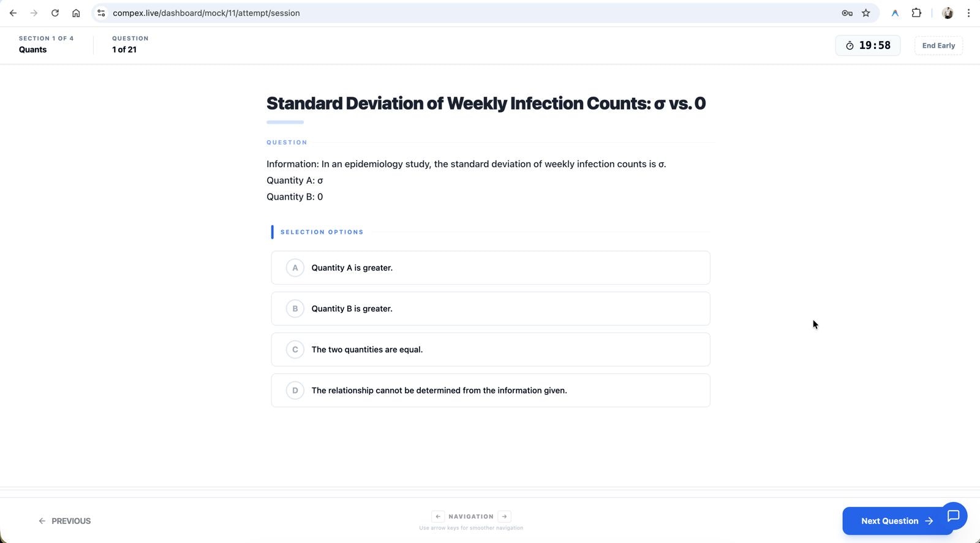Select option B, Quantity B is greater
Viewport: 980px width, 543px height.
[x=490, y=309]
